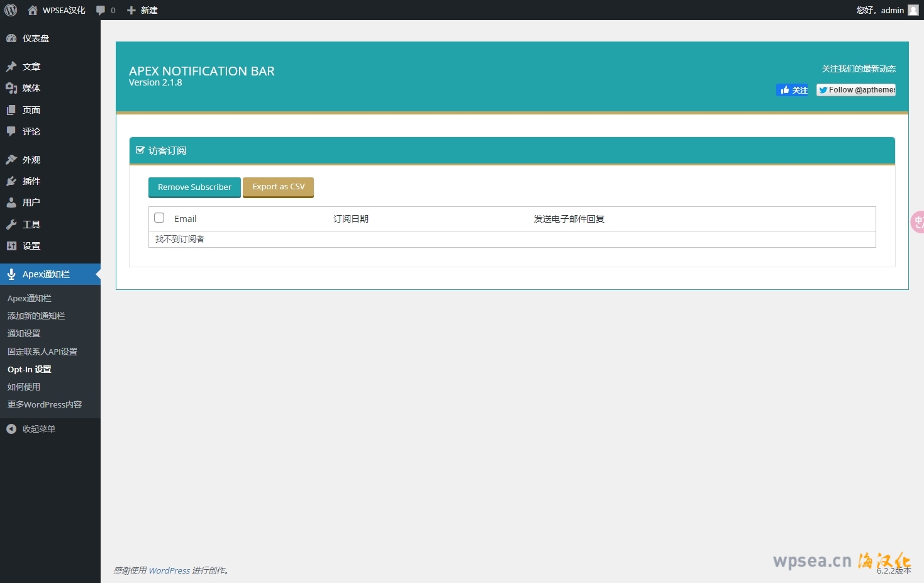Click the 工具 wrench icon

pos(11,225)
